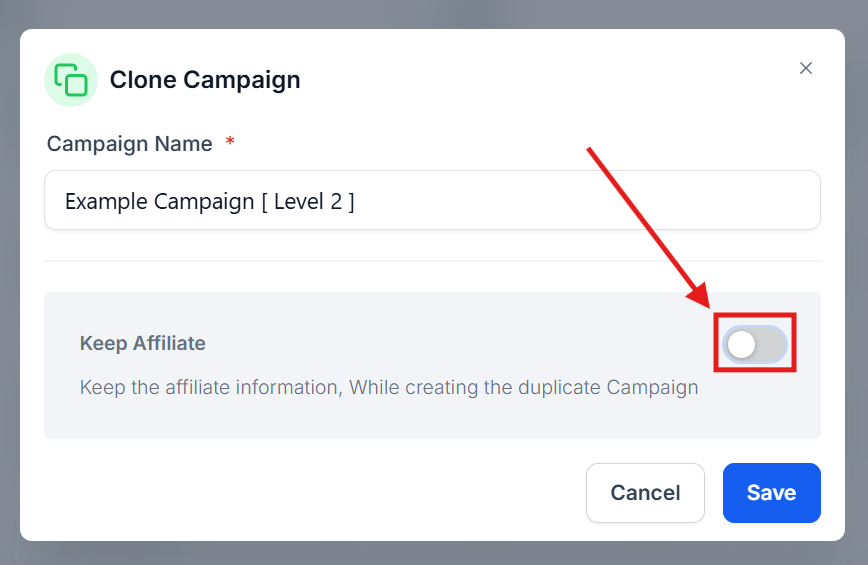The height and width of the screenshot is (565, 868).
Task: Click the Clone Campaign dialog title
Action: (x=205, y=80)
